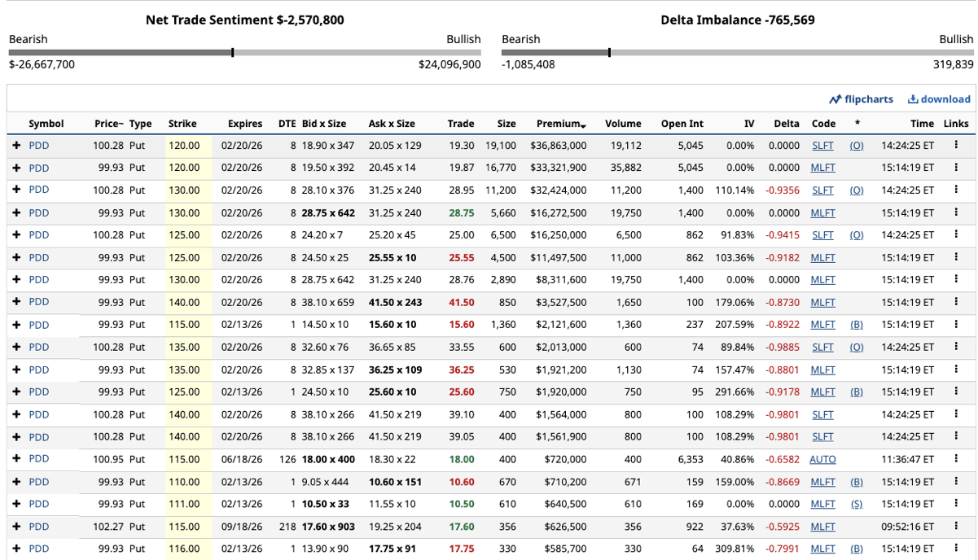Open PDD symbol link in the 100.95 price row
The image size is (978, 560).
click(39, 459)
